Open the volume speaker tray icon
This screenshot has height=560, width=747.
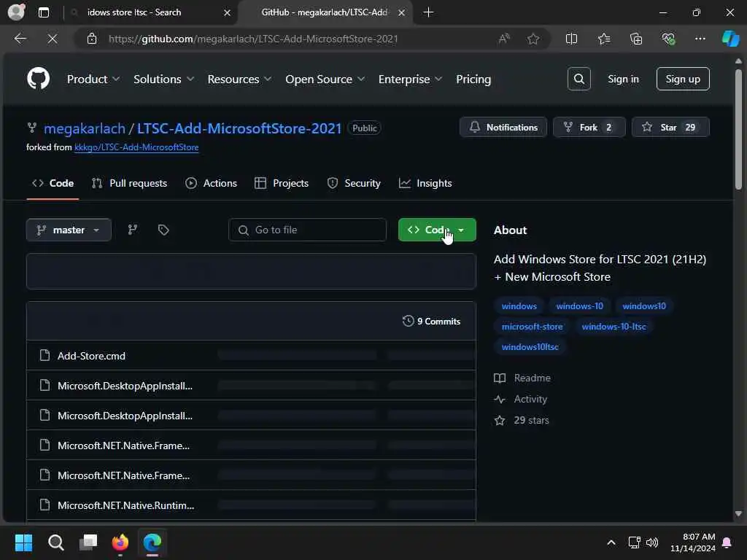651,542
